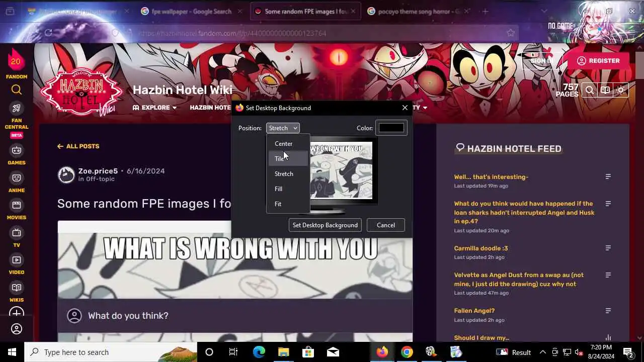Image resolution: width=644 pixels, height=362 pixels.
Task: Open the background Color picker swatch
Action: (391, 128)
